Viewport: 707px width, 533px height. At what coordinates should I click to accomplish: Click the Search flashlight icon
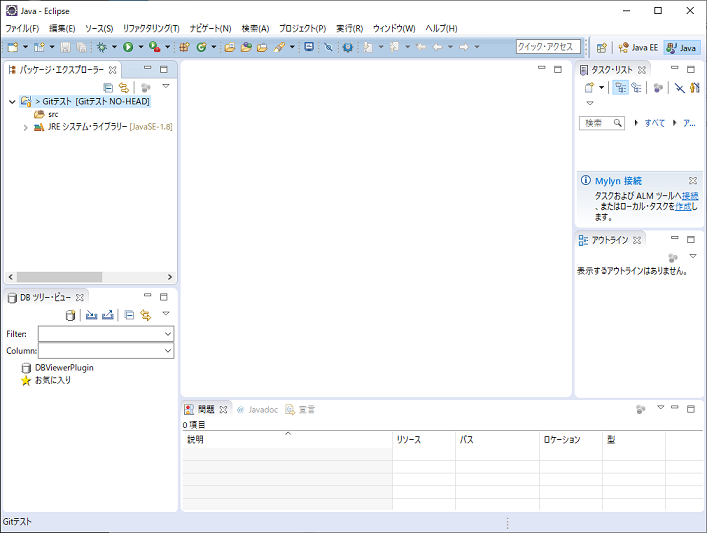click(x=280, y=47)
